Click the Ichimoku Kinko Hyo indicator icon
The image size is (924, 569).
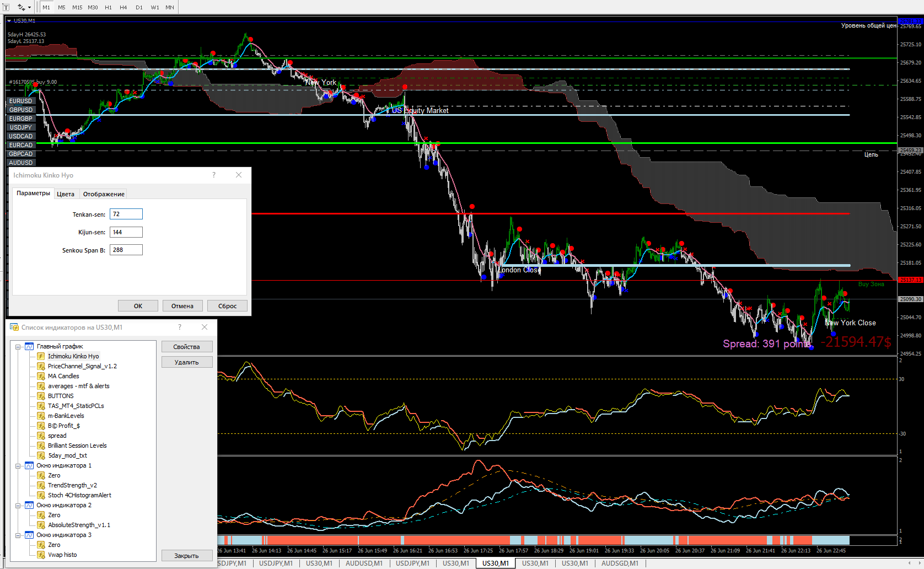click(41, 356)
